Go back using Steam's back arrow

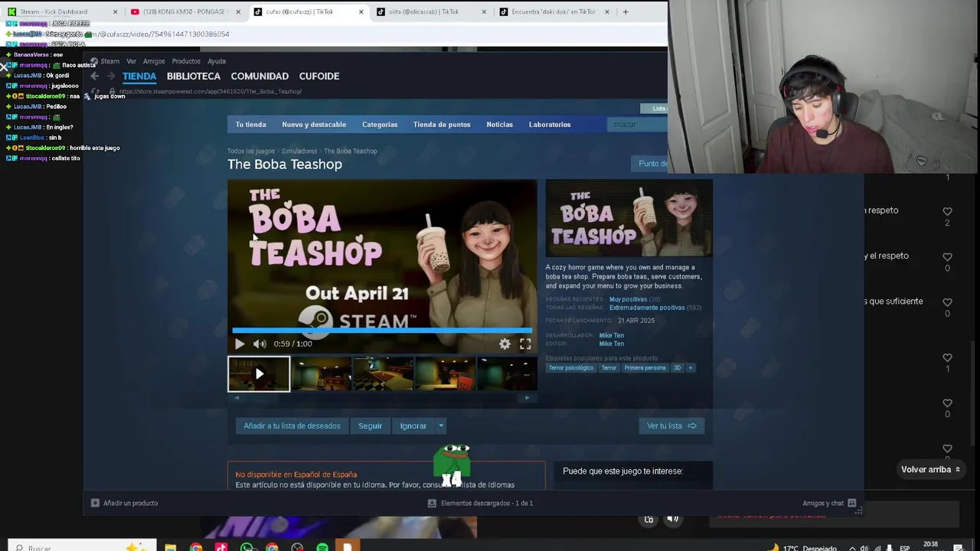coord(95,76)
